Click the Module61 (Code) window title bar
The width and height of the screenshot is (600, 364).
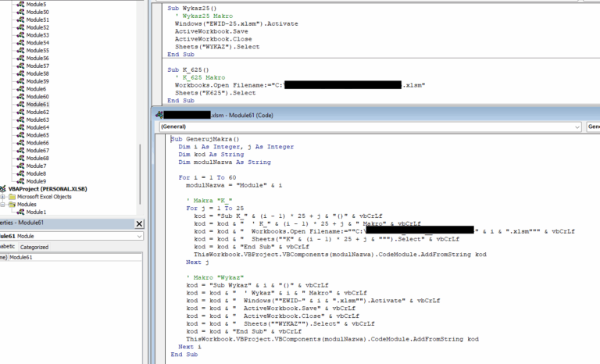[352, 114]
